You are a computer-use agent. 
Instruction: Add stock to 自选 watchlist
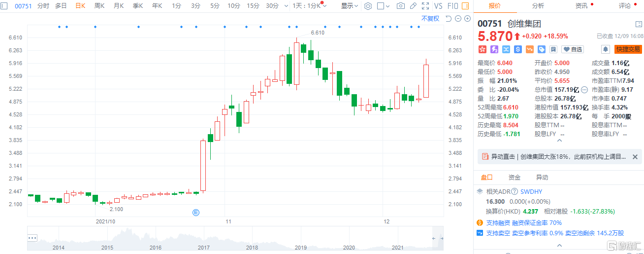[573, 49]
